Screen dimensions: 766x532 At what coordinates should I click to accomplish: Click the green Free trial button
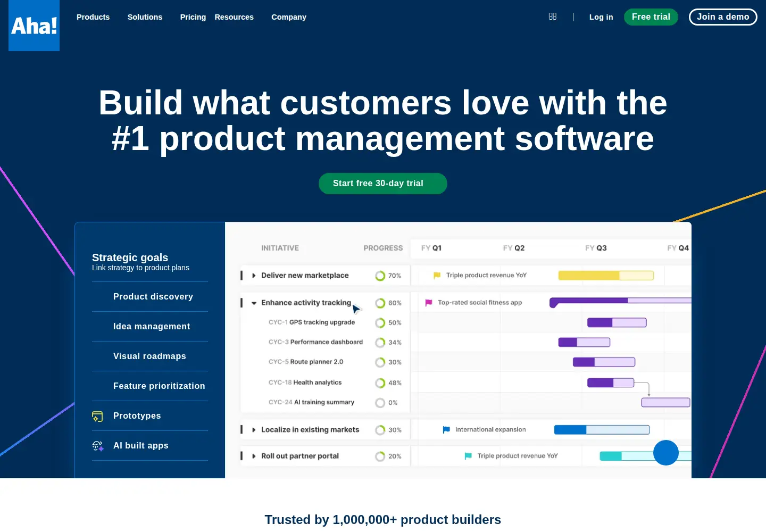[651, 17]
